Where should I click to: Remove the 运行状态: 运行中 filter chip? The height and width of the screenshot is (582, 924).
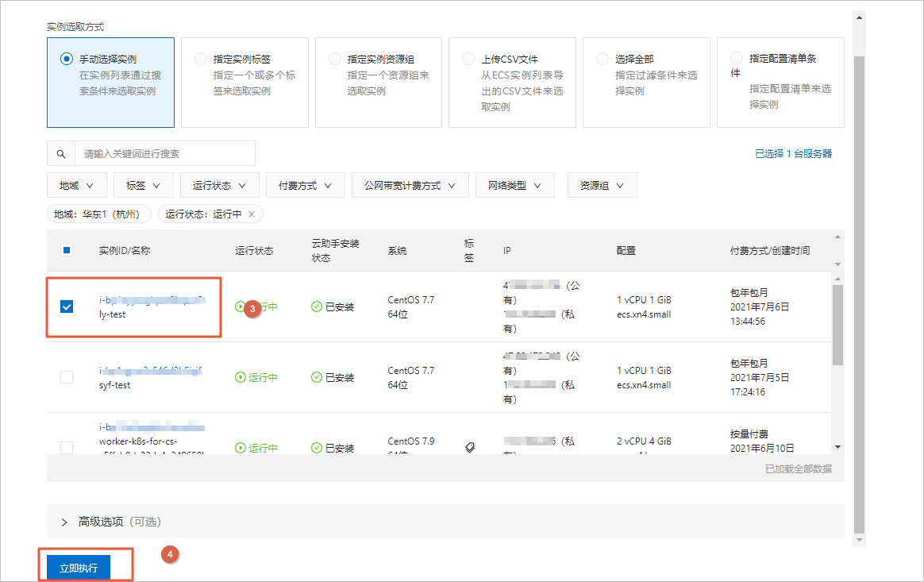point(252,214)
